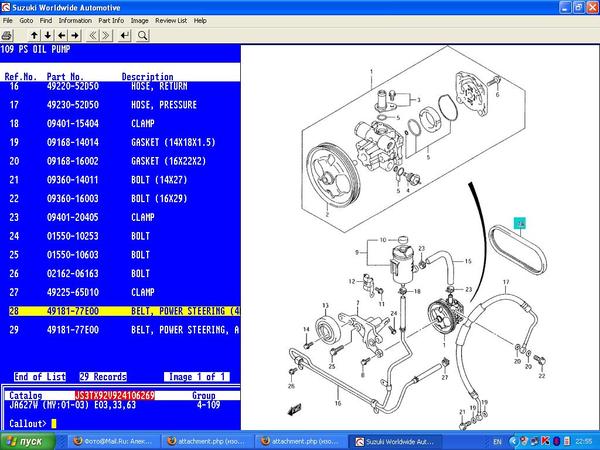Click the printer icon in toolbar
Screen dimensions: 600x450
[7, 36]
